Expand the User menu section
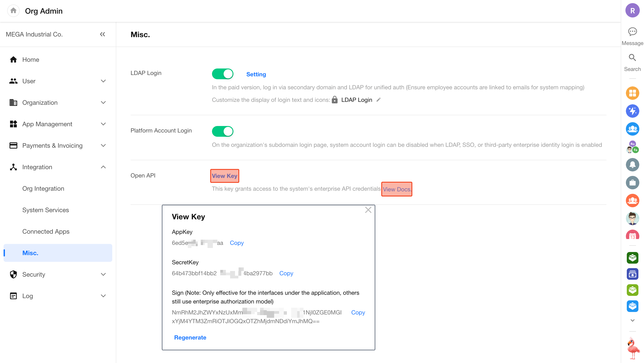 103,81
